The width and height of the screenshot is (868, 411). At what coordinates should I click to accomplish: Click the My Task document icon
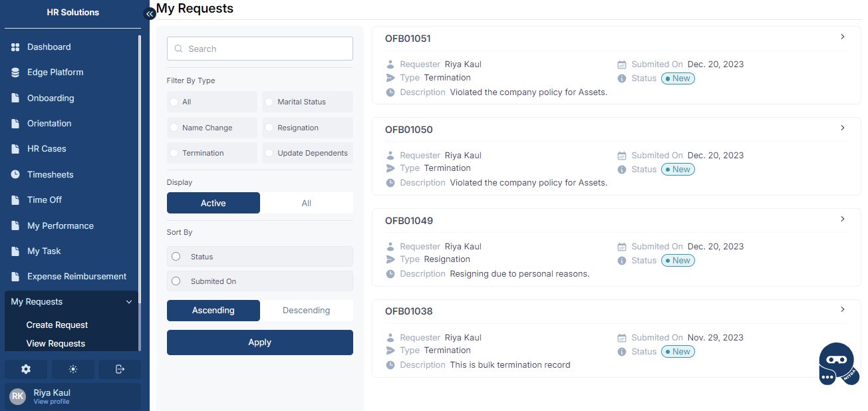coord(15,251)
